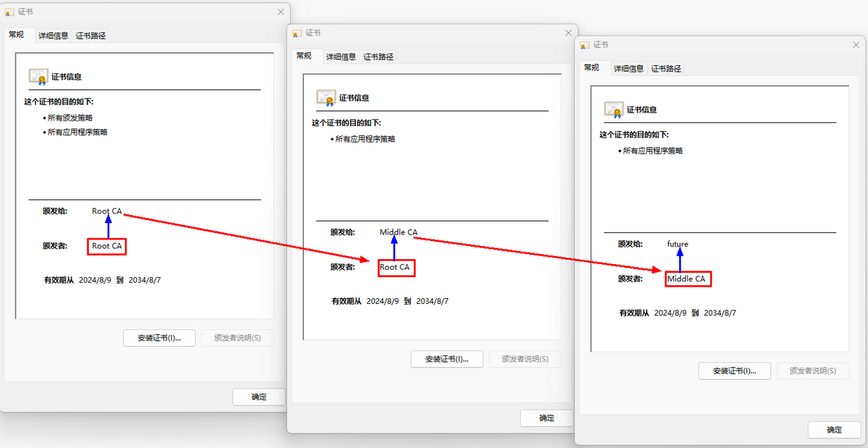The image size is (868, 448).
Task: Select 常规 tab in the future certificate dialog
Action: click(592, 67)
